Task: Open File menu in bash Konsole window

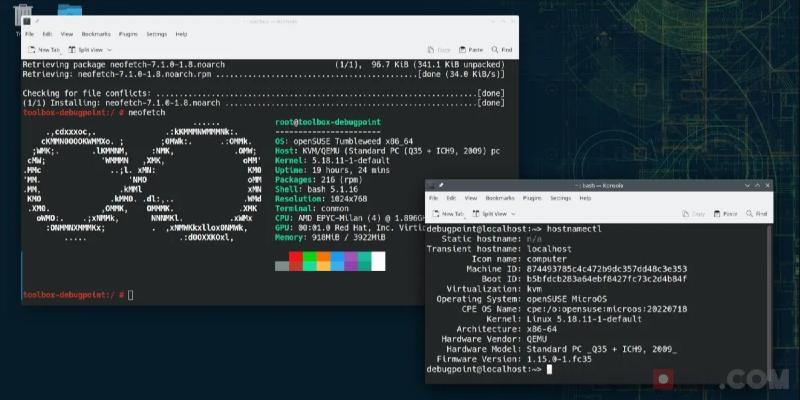Action: tap(434, 198)
